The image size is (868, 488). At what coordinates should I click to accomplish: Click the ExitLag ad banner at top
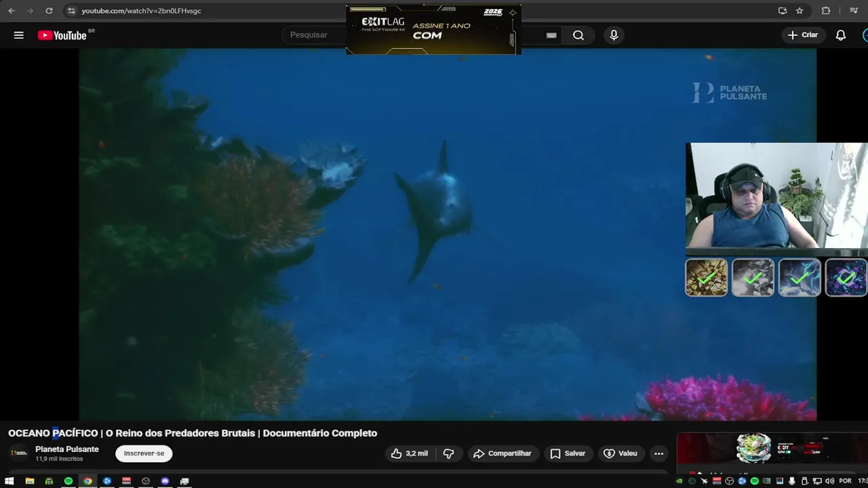tap(433, 30)
